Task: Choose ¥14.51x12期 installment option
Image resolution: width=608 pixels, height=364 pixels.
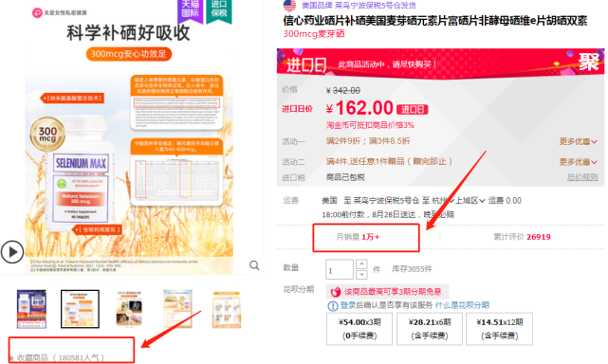Action: coord(500,329)
